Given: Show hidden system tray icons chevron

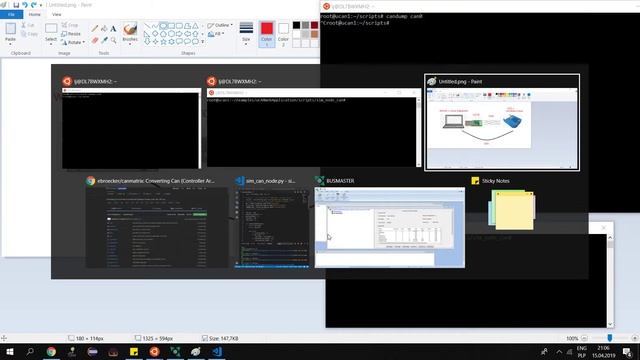Looking at the screenshot, I should (x=559, y=352).
